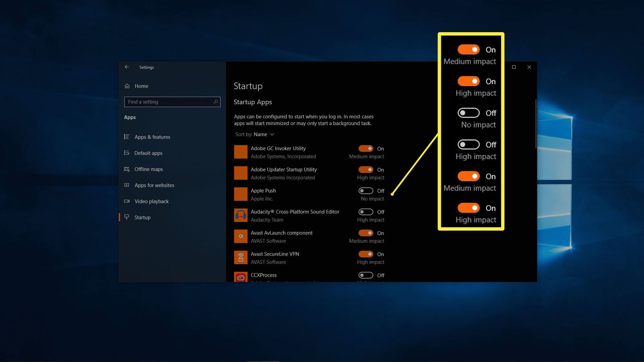Viewport: 644px width, 362px height.
Task: Click the Adobe GC Invoker Utility icon
Action: (x=240, y=152)
